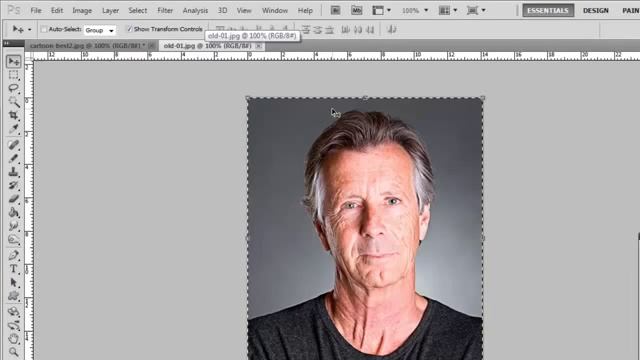Select the Spot Healing Brush tool
Image resolution: width=640 pixels, height=360 pixels.
tap(13, 144)
